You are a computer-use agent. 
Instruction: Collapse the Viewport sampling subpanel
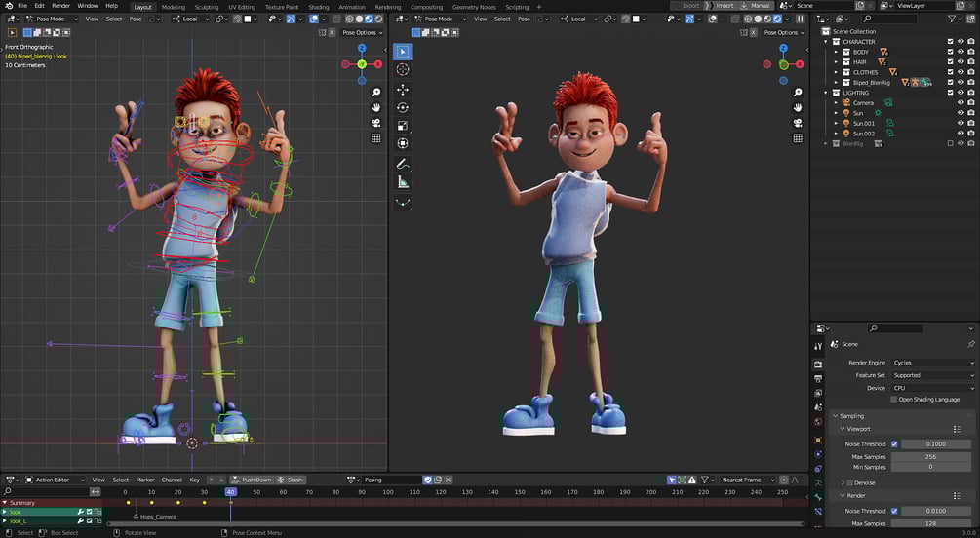click(843, 429)
